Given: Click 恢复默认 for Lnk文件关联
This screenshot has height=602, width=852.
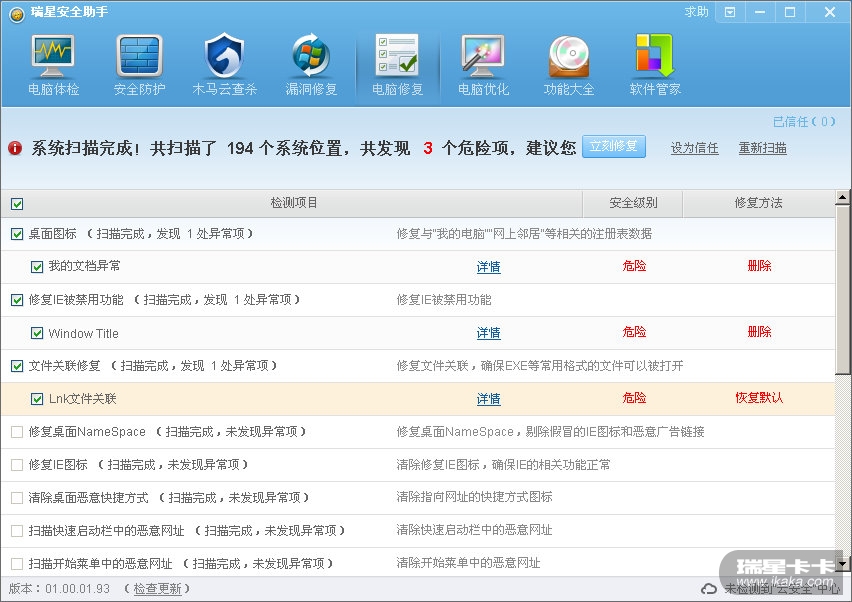Looking at the screenshot, I should 759,398.
